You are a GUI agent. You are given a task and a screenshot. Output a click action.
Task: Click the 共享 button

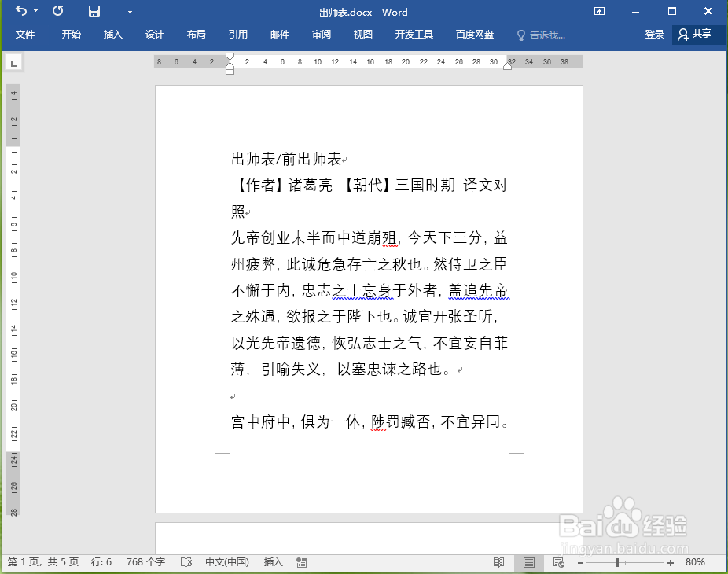point(703,35)
